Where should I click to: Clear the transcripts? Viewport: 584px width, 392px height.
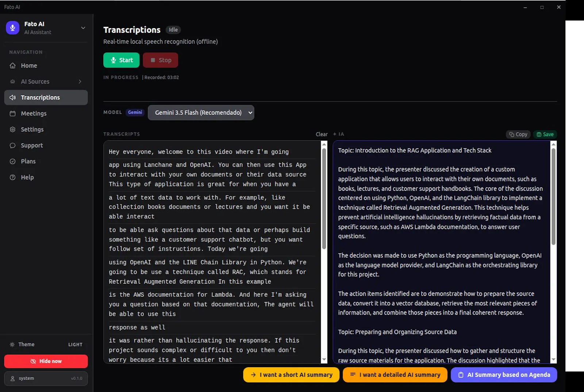pyautogui.click(x=322, y=134)
